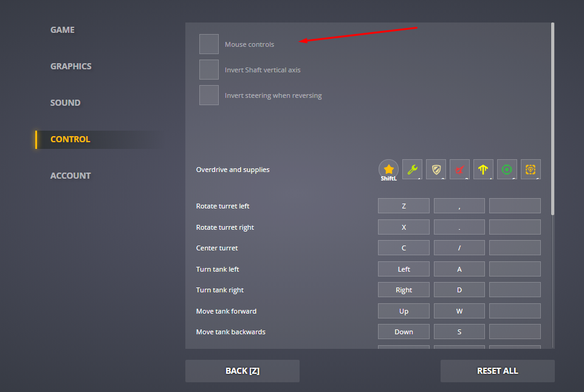Toggle Invert Shaft vertical axis checkbox

[209, 70]
